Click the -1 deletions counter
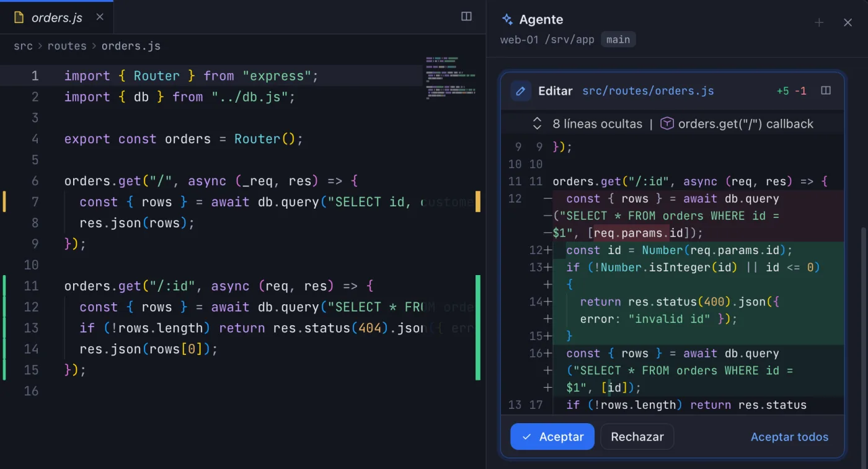Image resolution: width=868 pixels, height=469 pixels. point(800,91)
